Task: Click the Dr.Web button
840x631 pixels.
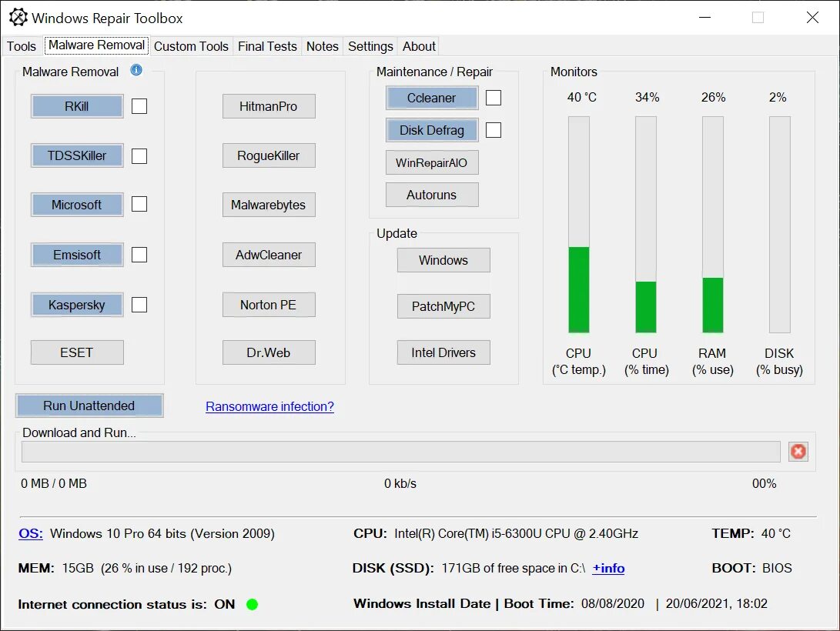Action: click(x=269, y=352)
